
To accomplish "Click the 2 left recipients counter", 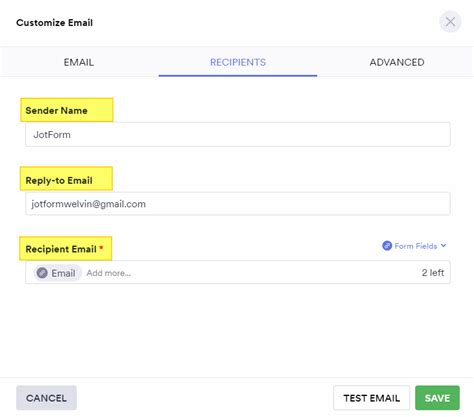I will (x=433, y=273).
